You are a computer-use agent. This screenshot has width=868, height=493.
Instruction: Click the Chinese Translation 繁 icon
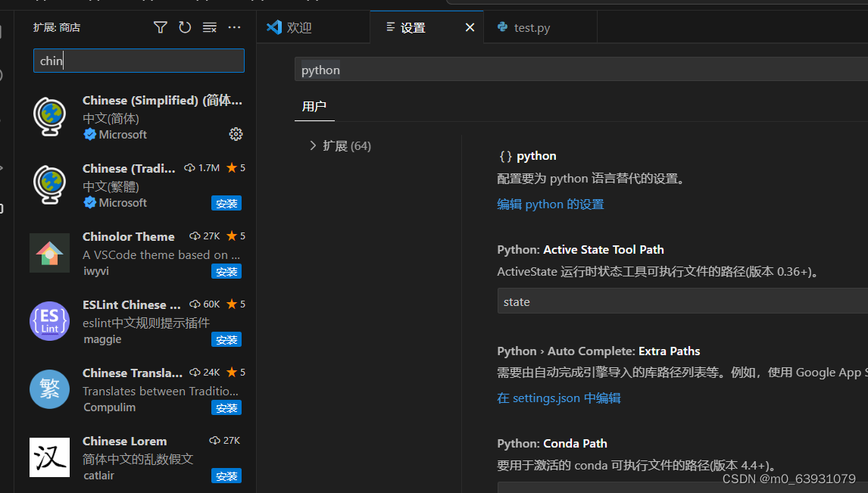[50, 389]
